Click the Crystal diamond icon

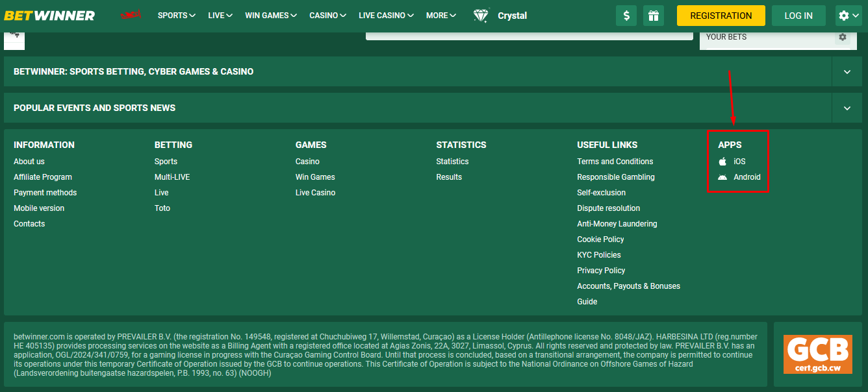[481, 16]
